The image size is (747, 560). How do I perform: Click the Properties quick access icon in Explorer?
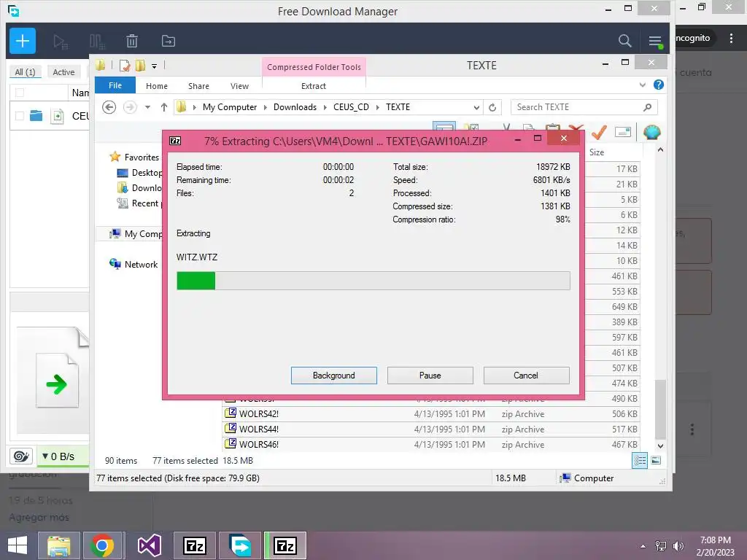click(x=125, y=66)
